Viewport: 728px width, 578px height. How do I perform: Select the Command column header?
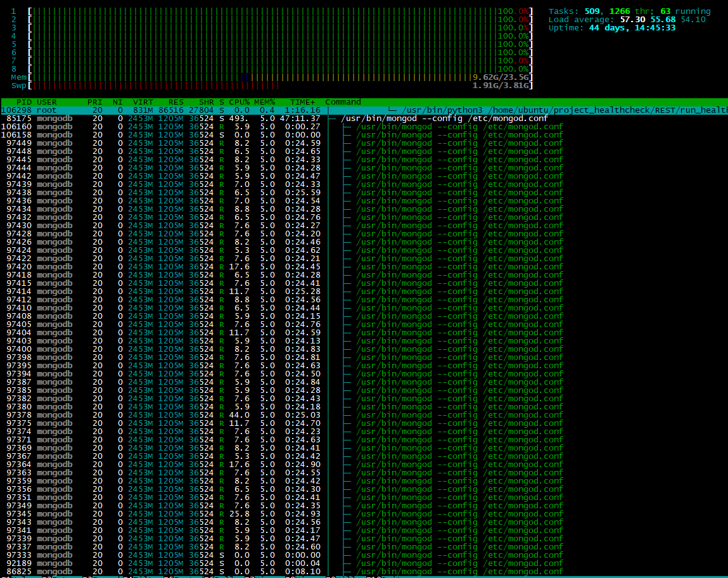click(343, 102)
